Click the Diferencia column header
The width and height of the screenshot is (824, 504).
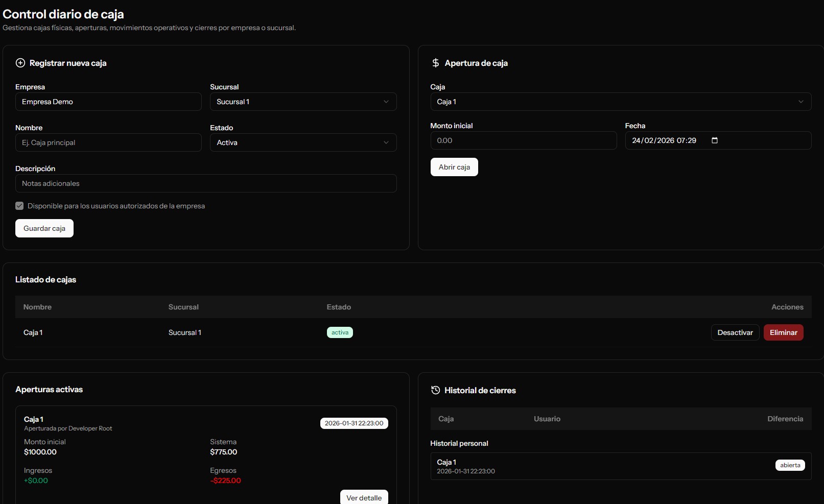click(785, 419)
